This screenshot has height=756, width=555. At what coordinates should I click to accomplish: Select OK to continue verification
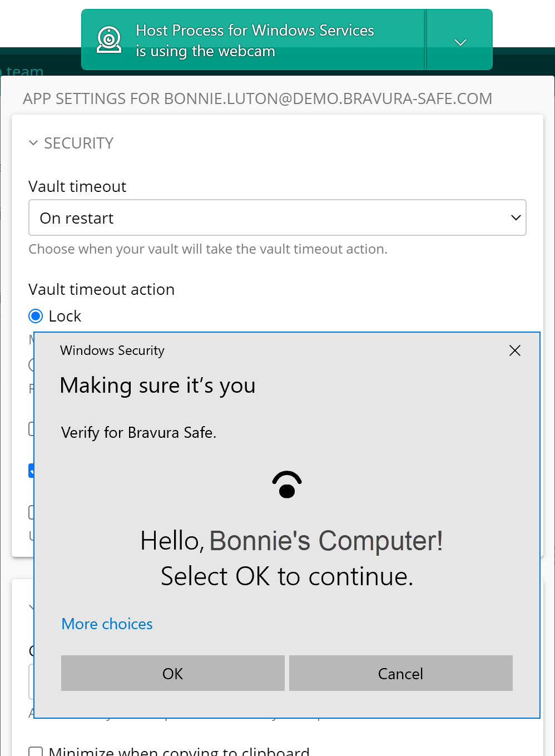(172, 673)
